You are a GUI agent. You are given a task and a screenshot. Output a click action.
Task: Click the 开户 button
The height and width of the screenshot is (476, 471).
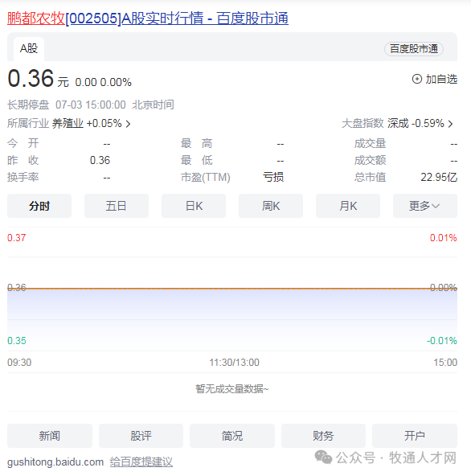(x=415, y=436)
